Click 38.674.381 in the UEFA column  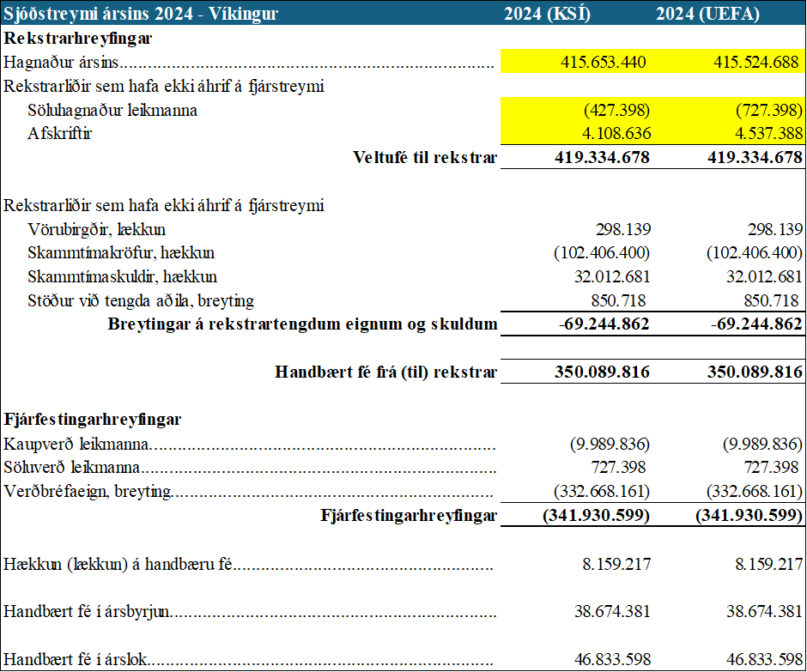pyautogui.click(x=765, y=612)
